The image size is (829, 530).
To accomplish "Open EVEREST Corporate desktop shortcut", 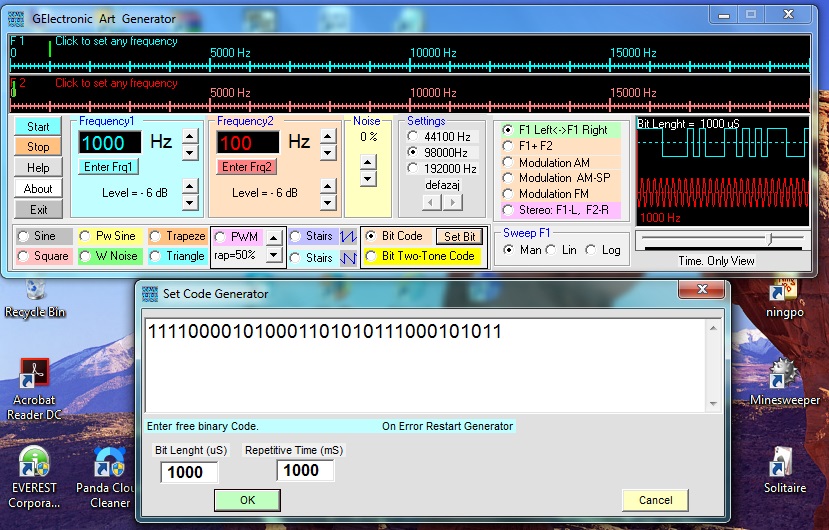I will tap(34, 478).
